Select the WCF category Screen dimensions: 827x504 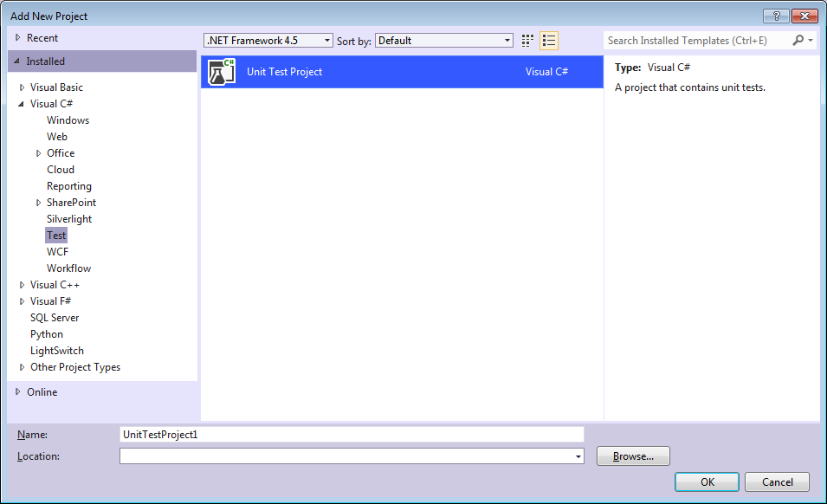click(57, 251)
